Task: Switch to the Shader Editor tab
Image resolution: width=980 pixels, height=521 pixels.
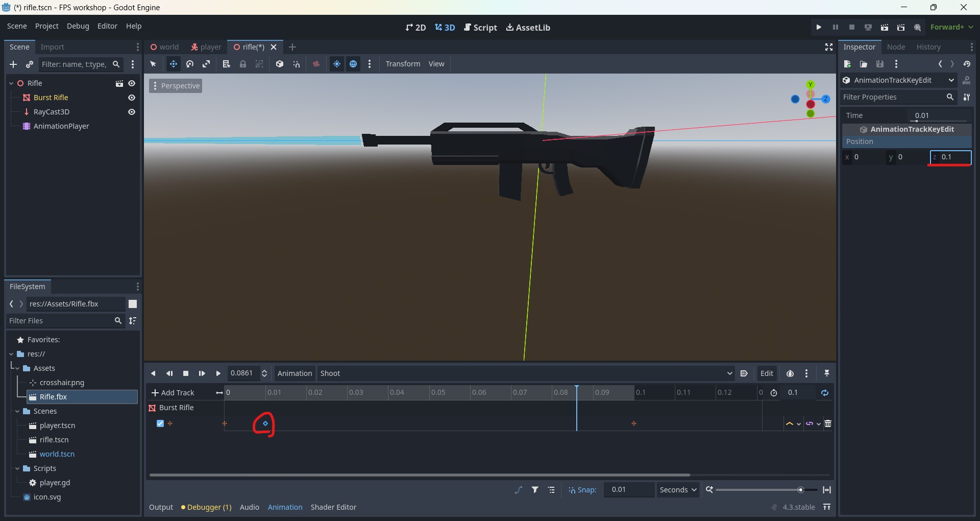Action: [334, 507]
